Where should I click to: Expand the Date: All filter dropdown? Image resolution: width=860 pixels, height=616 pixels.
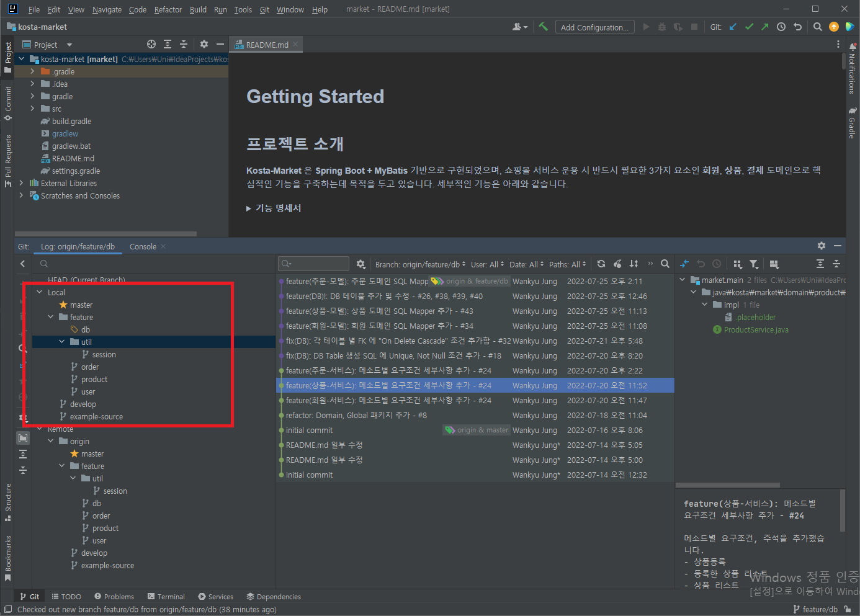(x=526, y=264)
